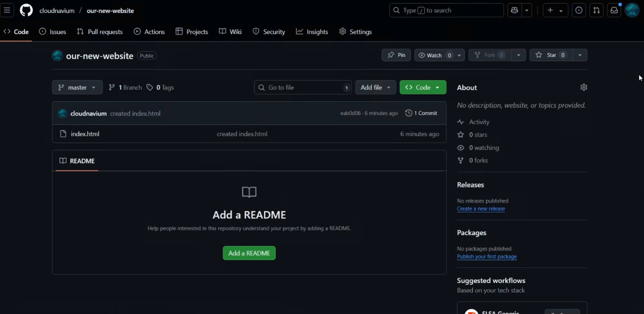Click the Packages heading link
This screenshot has width=644, height=314.
pos(472,233)
